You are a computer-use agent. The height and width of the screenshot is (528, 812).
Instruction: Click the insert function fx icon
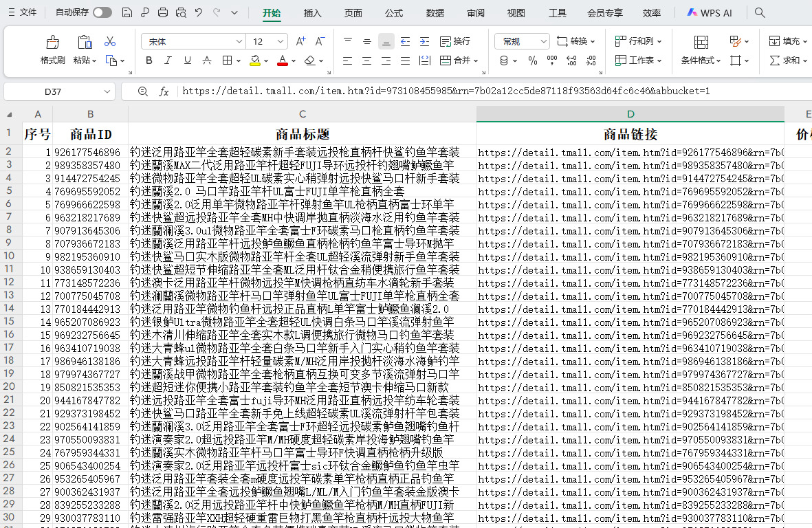pos(164,91)
